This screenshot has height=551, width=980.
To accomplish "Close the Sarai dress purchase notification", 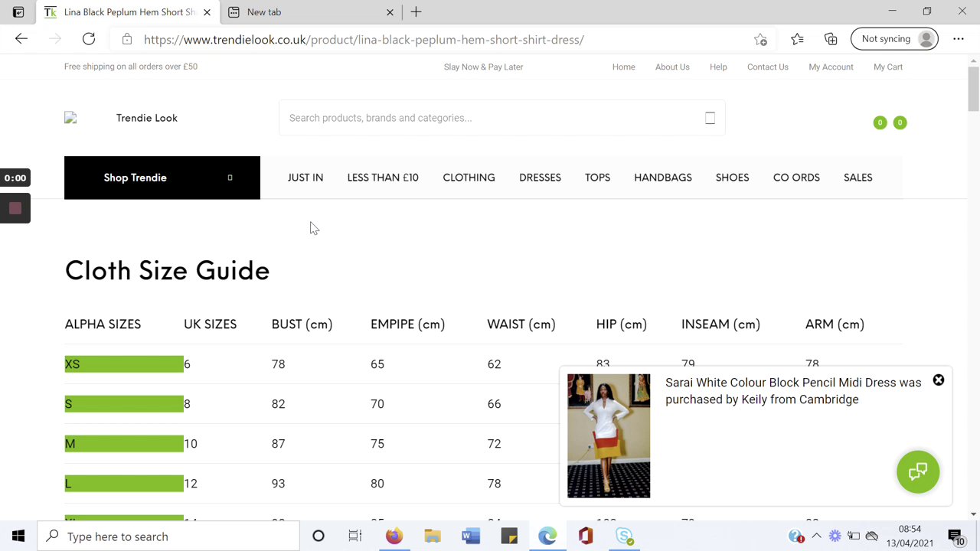I will pos(938,380).
